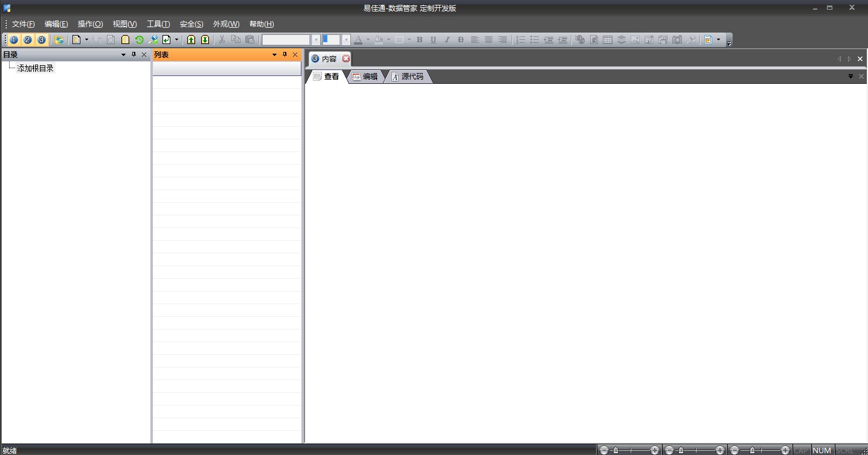The image size is (868, 455).
Task: Click the new document icon
Action: pyautogui.click(x=76, y=40)
